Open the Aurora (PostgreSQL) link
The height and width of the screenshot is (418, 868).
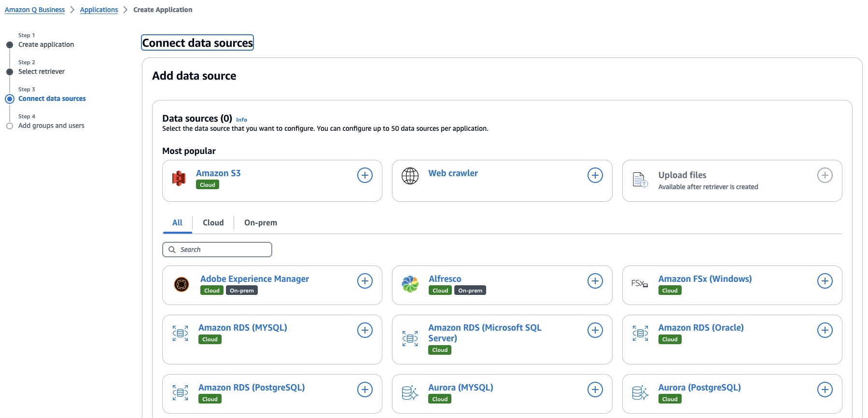(x=700, y=388)
